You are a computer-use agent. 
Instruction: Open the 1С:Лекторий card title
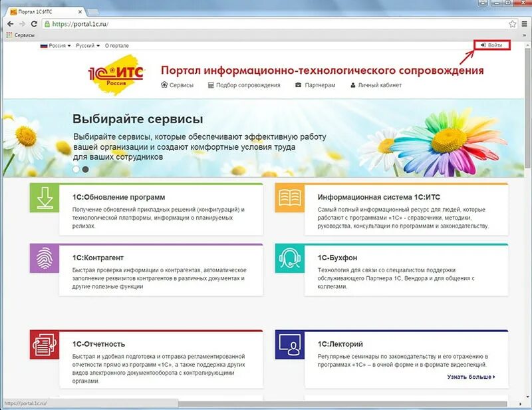click(340, 344)
